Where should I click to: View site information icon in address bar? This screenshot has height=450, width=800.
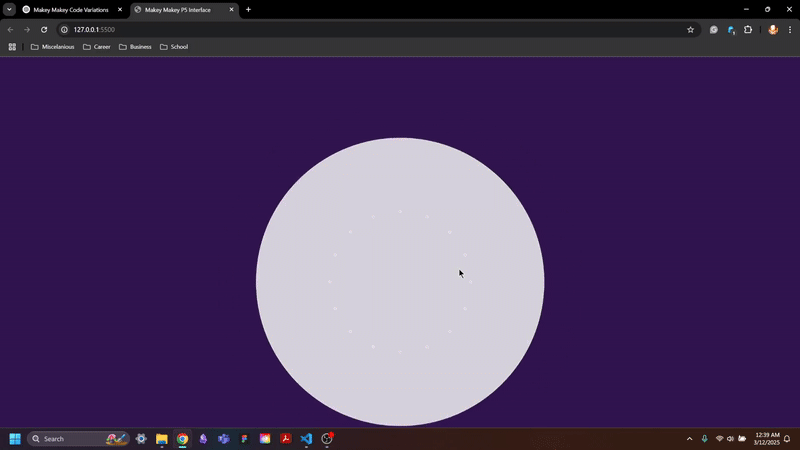coord(64,30)
